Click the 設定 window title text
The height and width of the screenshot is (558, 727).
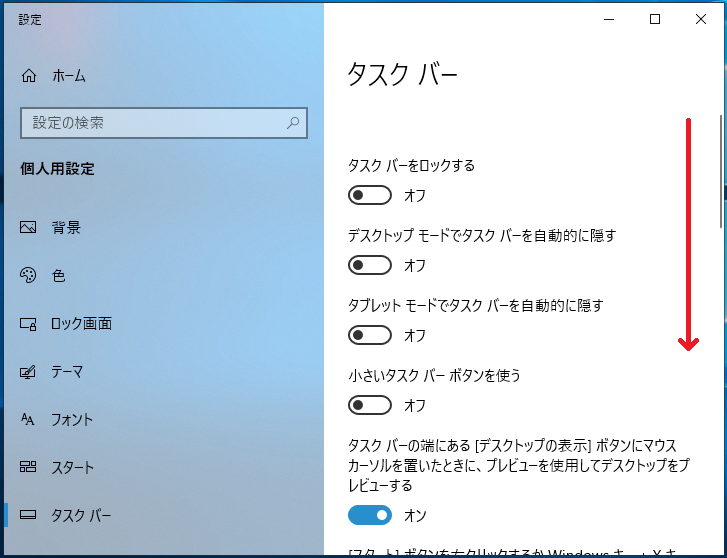pyautogui.click(x=30, y=19)
